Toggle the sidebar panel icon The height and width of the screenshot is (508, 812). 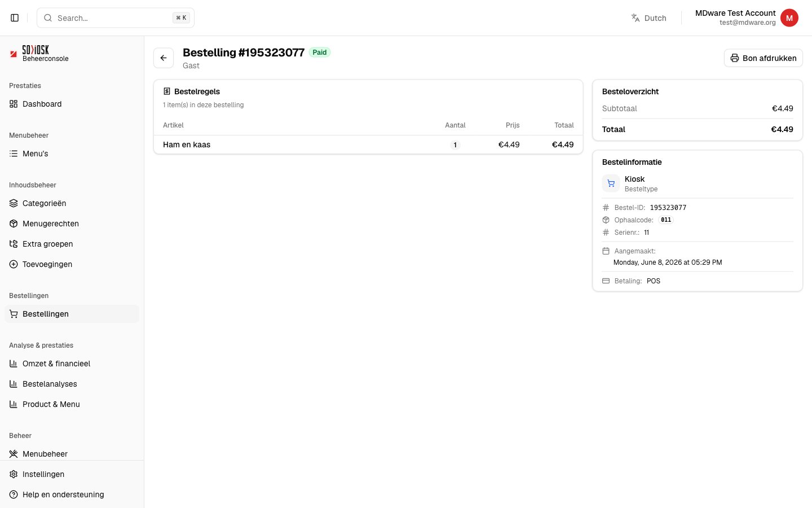tap(15, 18)
